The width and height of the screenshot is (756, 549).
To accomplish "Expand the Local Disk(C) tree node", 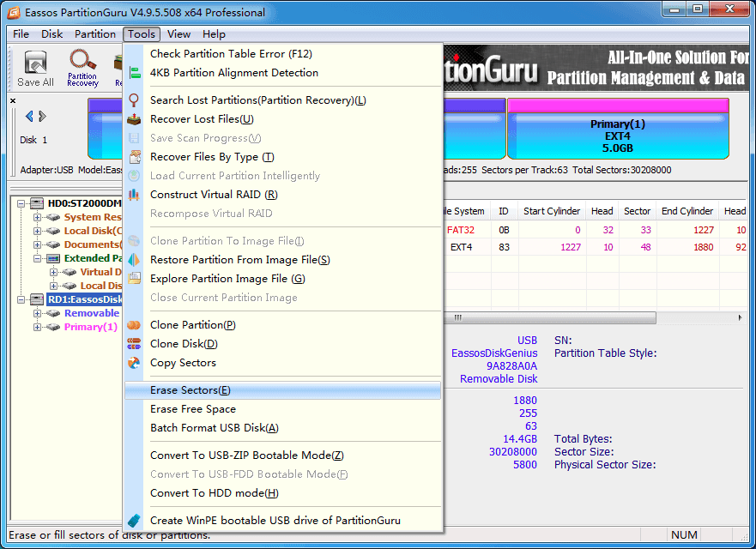I will (37, 231).
